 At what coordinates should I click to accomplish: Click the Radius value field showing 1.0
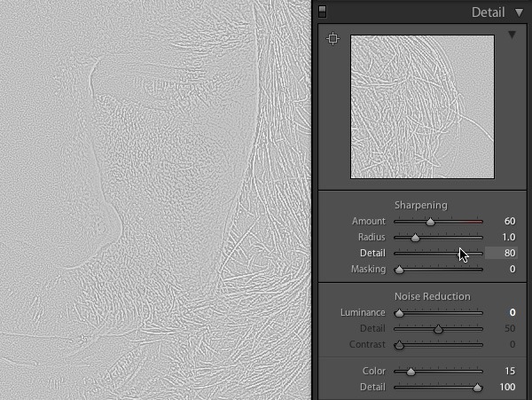[x=509, y=237]
